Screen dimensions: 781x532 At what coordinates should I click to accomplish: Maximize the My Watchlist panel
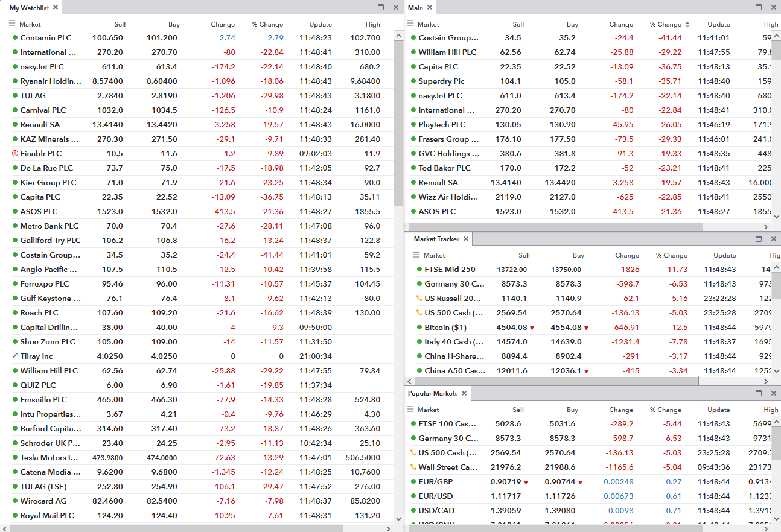tap(381, 7)
